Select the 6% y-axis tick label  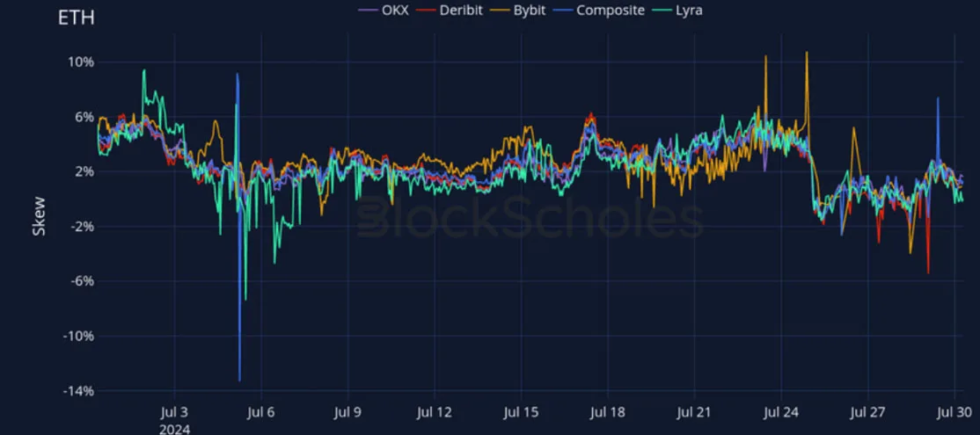84,118
